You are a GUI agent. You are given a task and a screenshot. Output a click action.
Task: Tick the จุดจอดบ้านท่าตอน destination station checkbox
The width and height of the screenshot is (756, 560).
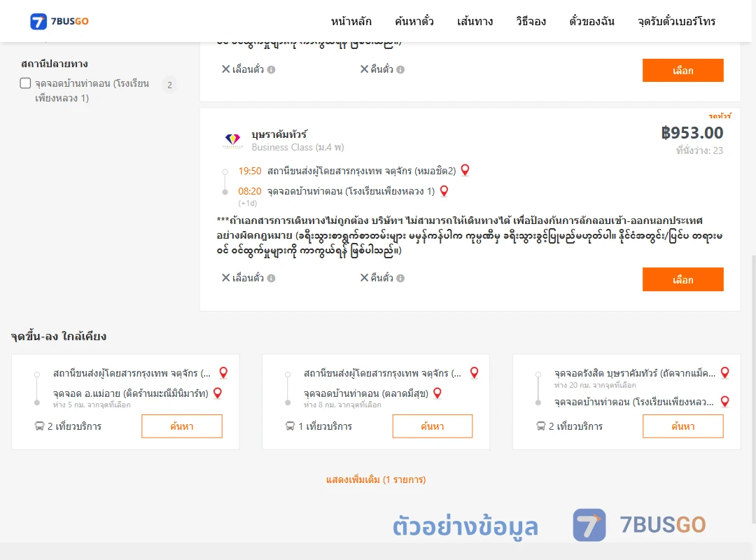(x=26, y=83)
